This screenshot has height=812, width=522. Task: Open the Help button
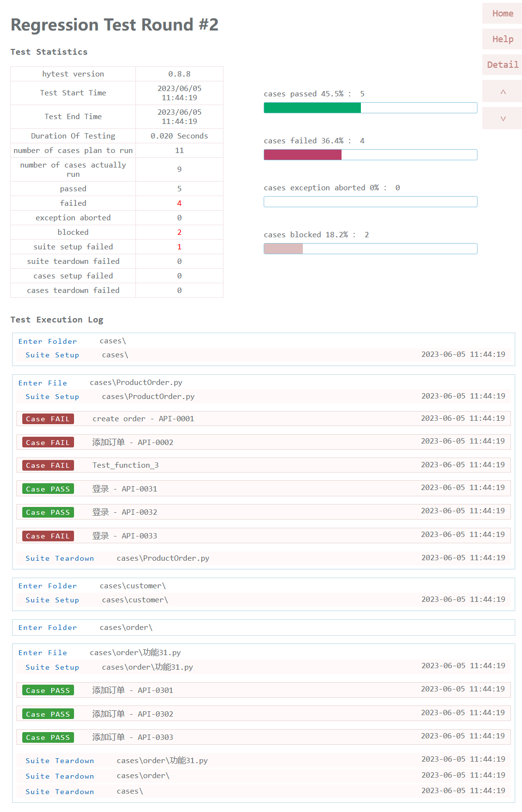point(502,39)
